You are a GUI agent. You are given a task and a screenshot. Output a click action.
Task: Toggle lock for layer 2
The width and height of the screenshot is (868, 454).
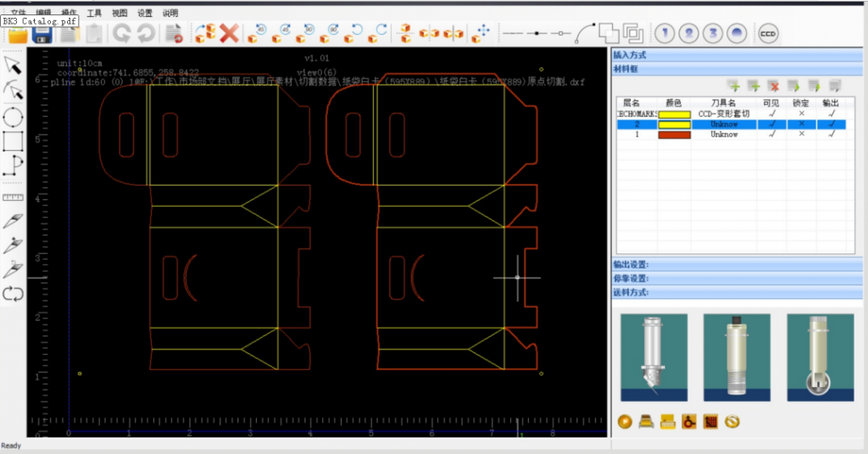(802, 125)
